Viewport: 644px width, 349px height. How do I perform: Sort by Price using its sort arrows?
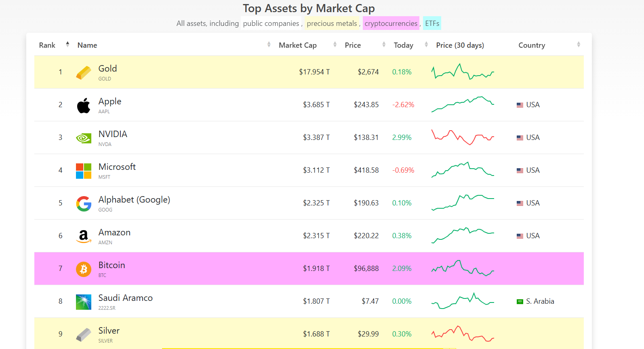[384, 44]
